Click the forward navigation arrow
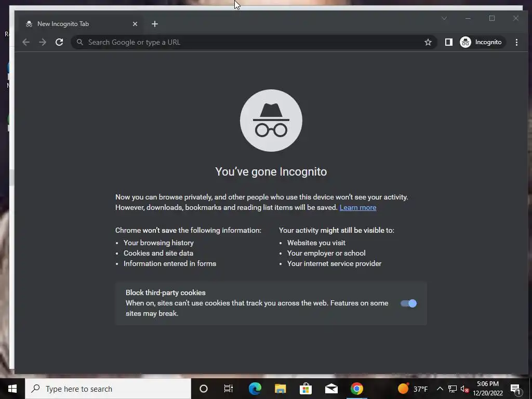Image resolution: width=532 pixels, height=399 pixels. 43,42
